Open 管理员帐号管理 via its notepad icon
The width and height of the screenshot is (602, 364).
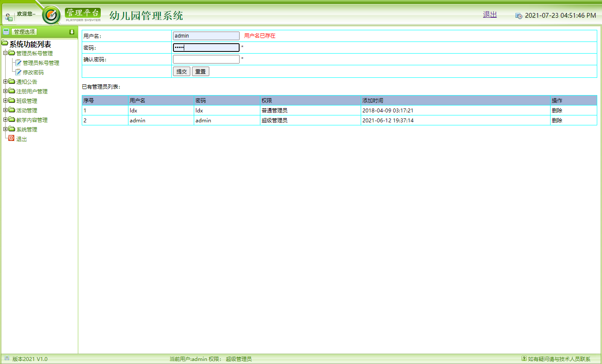coord(17,63)
